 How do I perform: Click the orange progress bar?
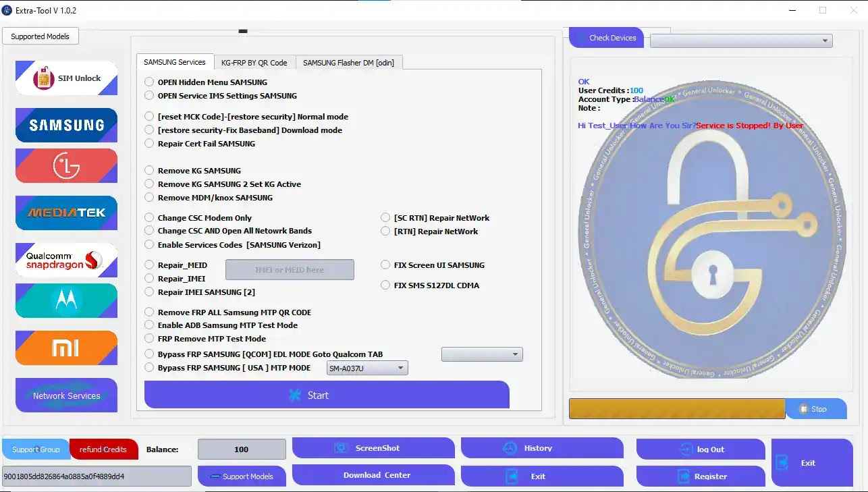pos(677,408)
